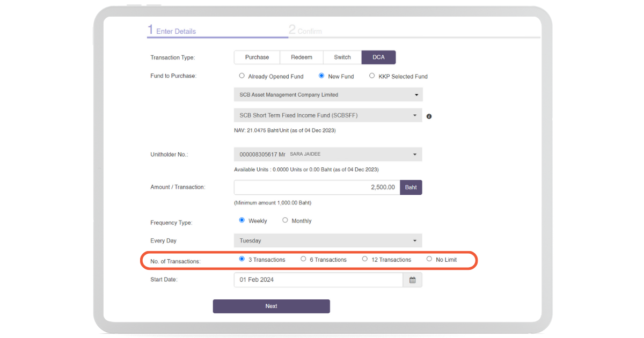Image resolution: width=644 pixels, height=338 pixels.
Task: Choose the New Fund radio button
Action: 322,76
